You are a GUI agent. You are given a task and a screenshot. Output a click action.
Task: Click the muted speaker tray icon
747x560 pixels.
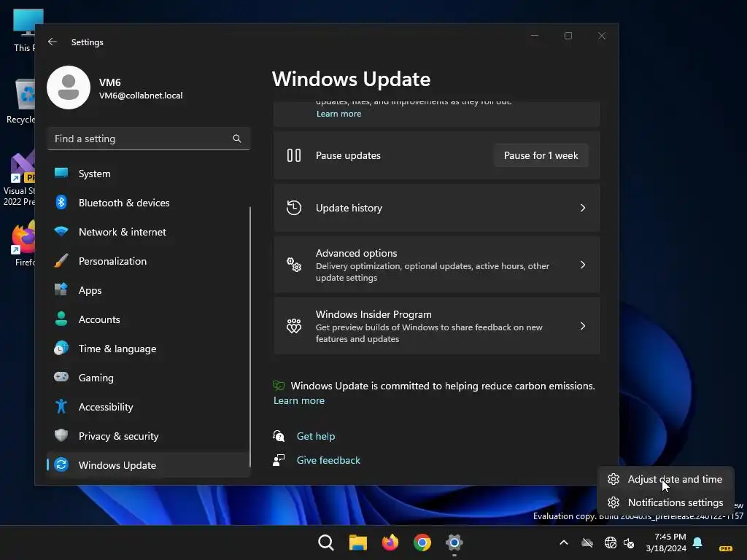[x=629, y=542]
